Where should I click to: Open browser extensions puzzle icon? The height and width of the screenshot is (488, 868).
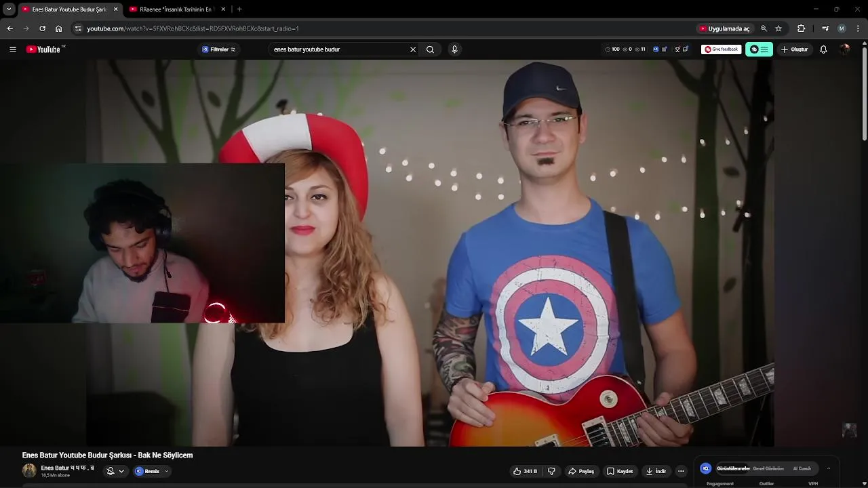[x=801, y=28]
